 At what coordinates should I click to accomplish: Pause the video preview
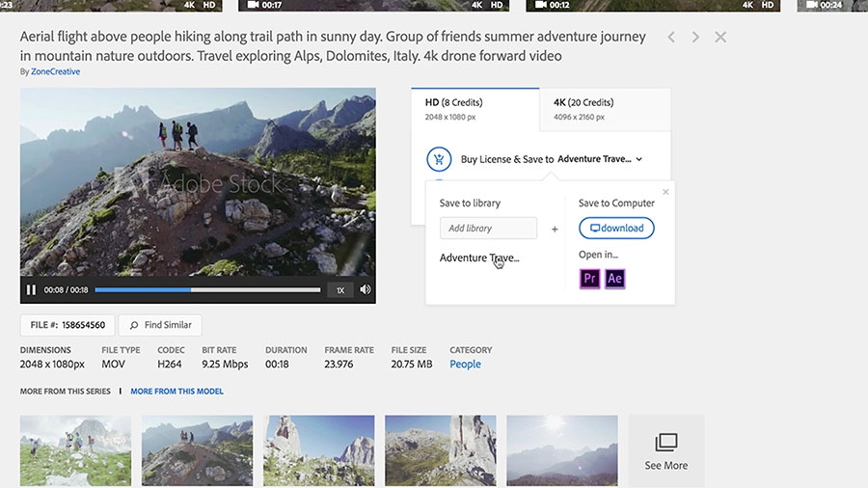coord(31,290)
